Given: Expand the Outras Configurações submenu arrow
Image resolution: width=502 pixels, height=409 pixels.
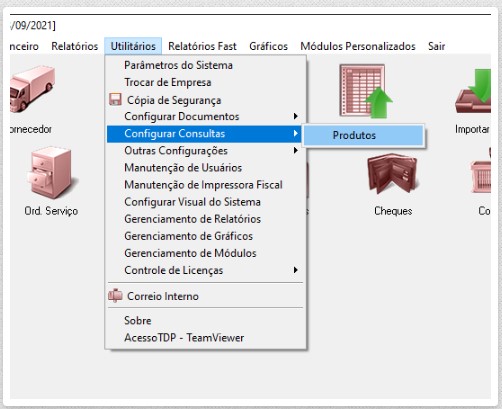Looking at the screenshot, I should [x=295, y=151].
